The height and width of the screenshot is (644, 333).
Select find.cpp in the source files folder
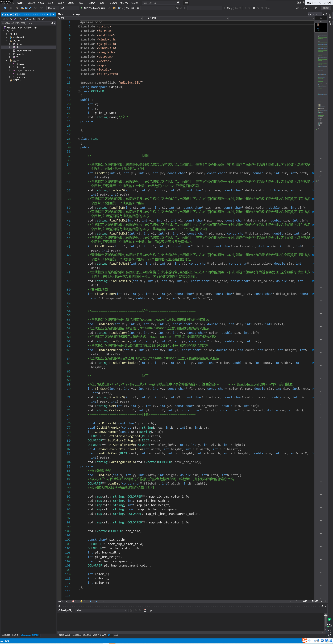[20, 67]
